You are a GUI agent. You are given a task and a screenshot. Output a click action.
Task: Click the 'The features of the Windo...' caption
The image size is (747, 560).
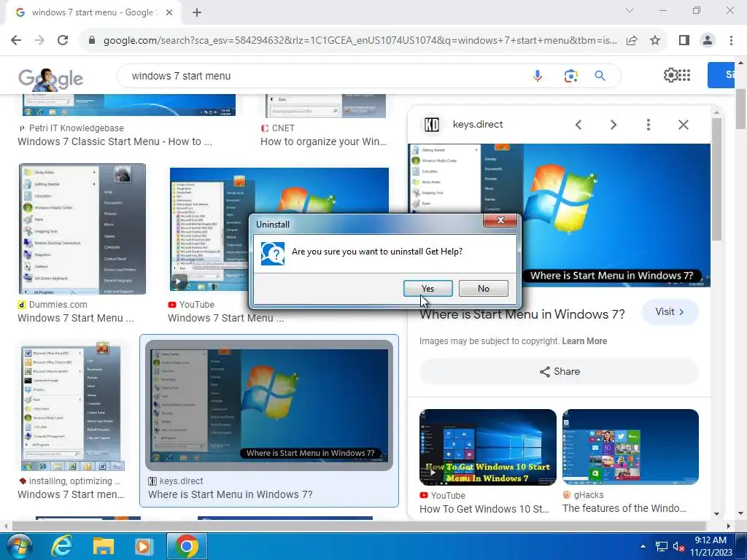[x=624, y=508]
